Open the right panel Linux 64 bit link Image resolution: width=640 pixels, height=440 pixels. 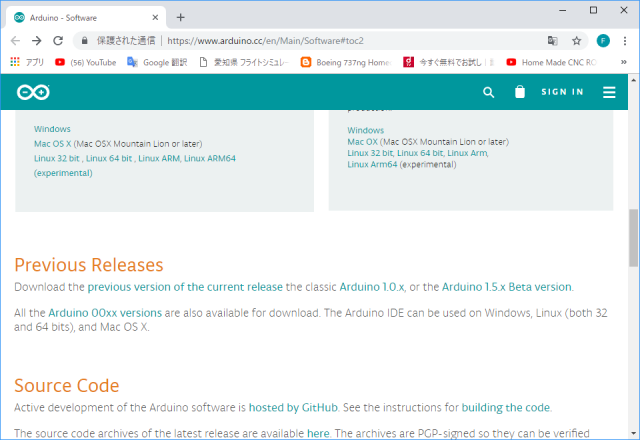pos(420,153)
